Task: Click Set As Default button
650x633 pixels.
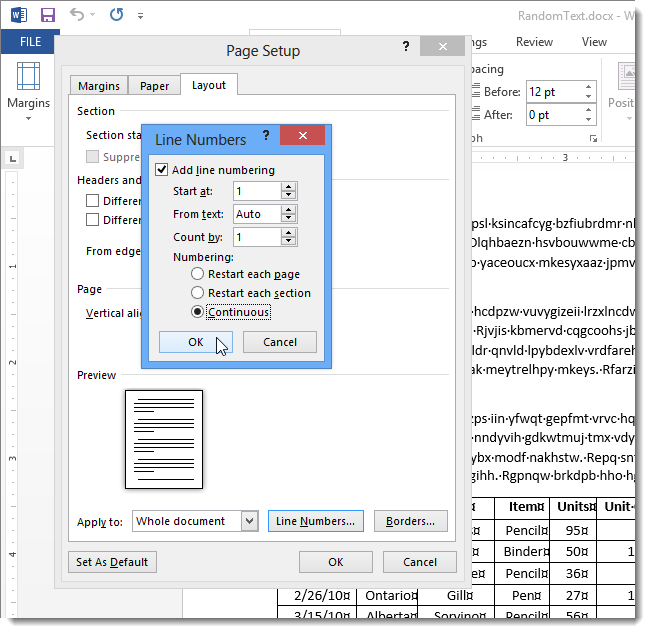Action: (x=112, y=562)
